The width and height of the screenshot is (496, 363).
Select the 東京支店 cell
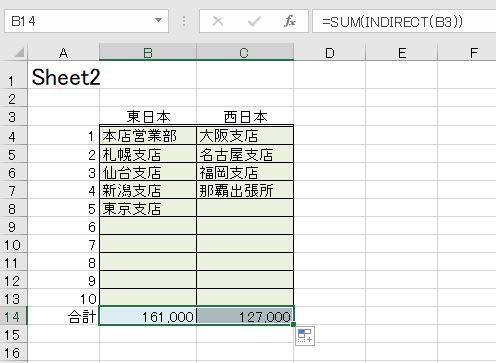(x=148, y=208)
